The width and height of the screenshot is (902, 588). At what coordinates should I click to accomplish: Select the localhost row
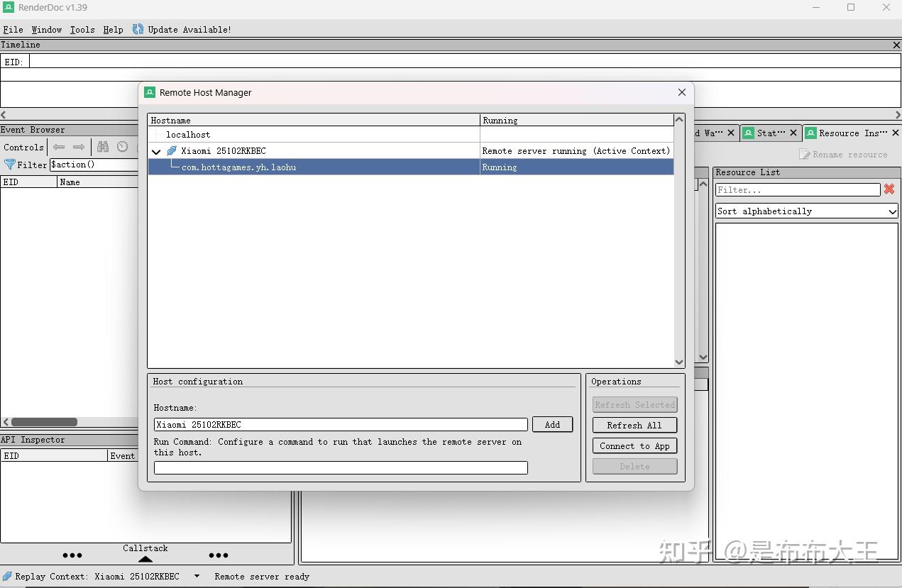coord(410,134)
